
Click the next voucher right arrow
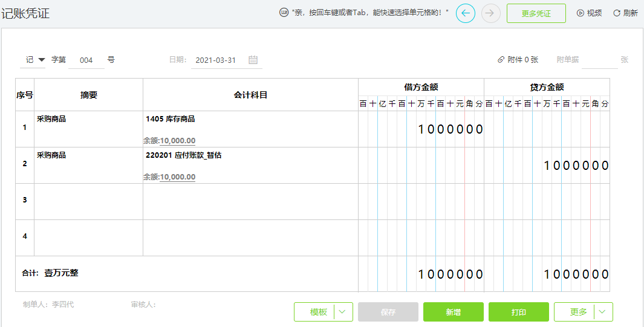click(491, 13)
